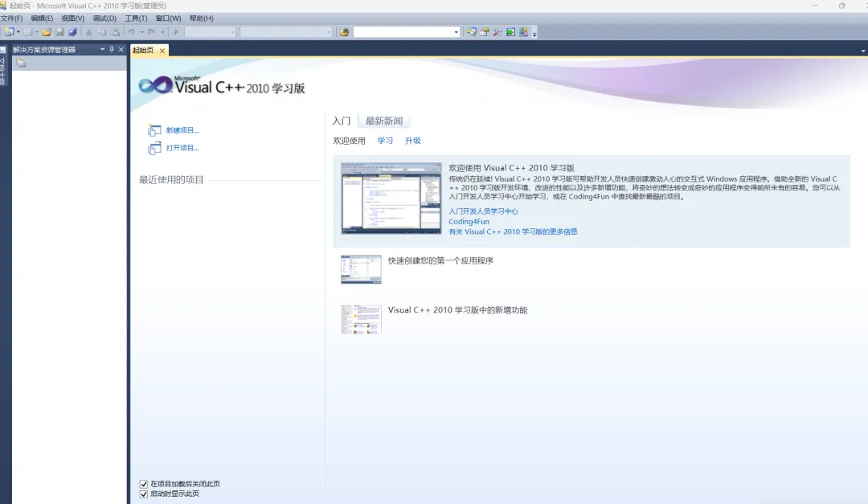Viewport: 868px width, 504px height.
Task: Open the document tab list dropdown arrow
Action: (863, 51)
